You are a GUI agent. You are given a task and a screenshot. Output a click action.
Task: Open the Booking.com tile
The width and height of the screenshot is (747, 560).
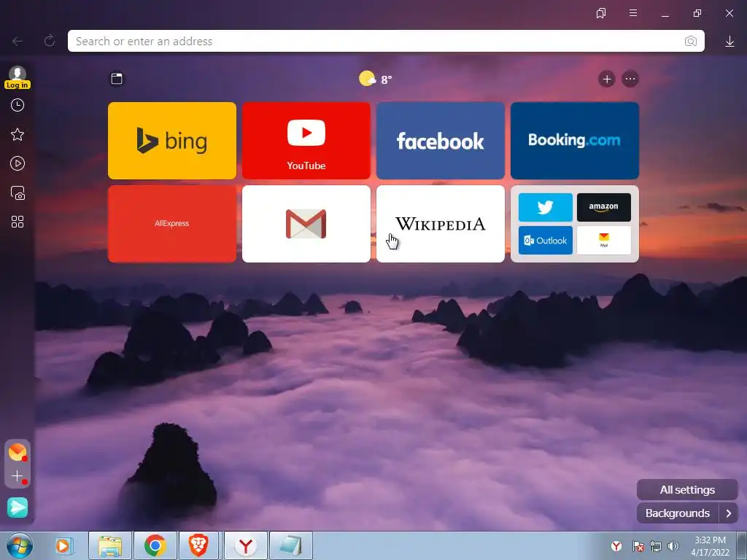[x=575, y=141]
